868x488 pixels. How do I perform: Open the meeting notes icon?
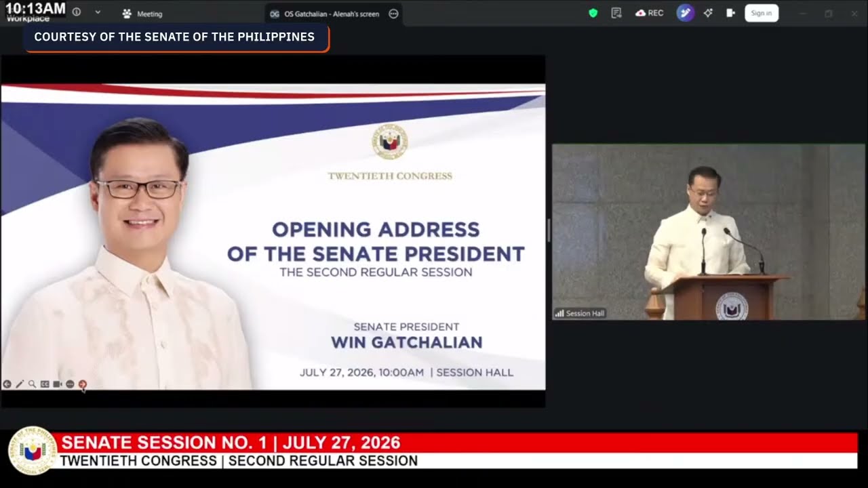click(x=616, y=13)
